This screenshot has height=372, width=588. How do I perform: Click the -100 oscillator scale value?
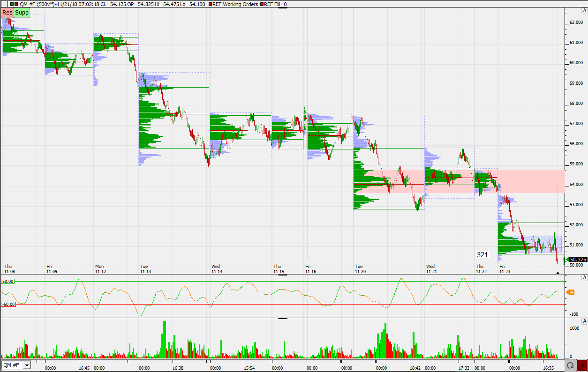[574, 314]
